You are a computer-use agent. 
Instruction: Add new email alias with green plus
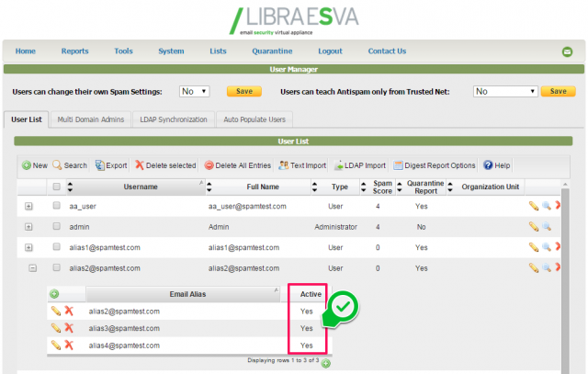pos(54,294)
